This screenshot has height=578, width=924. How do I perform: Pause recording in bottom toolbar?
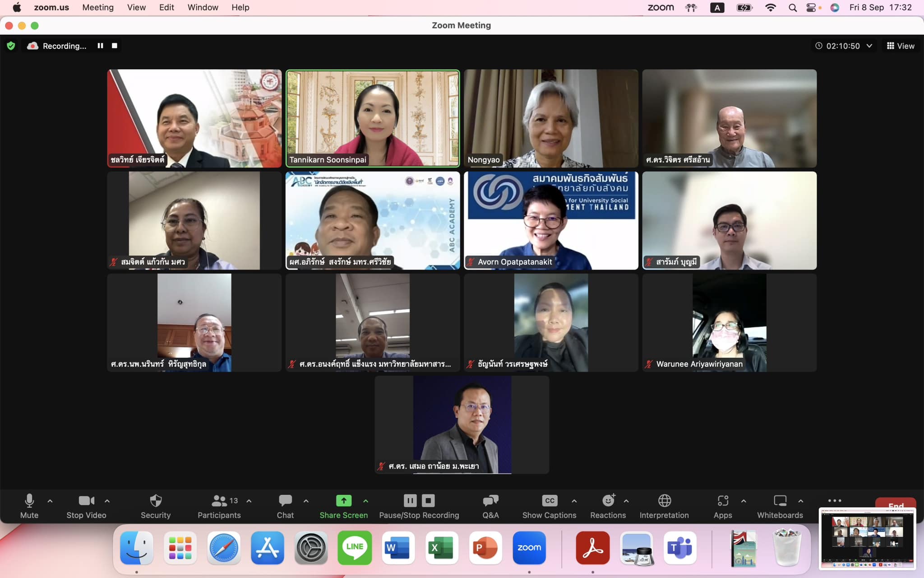point(410,500)
